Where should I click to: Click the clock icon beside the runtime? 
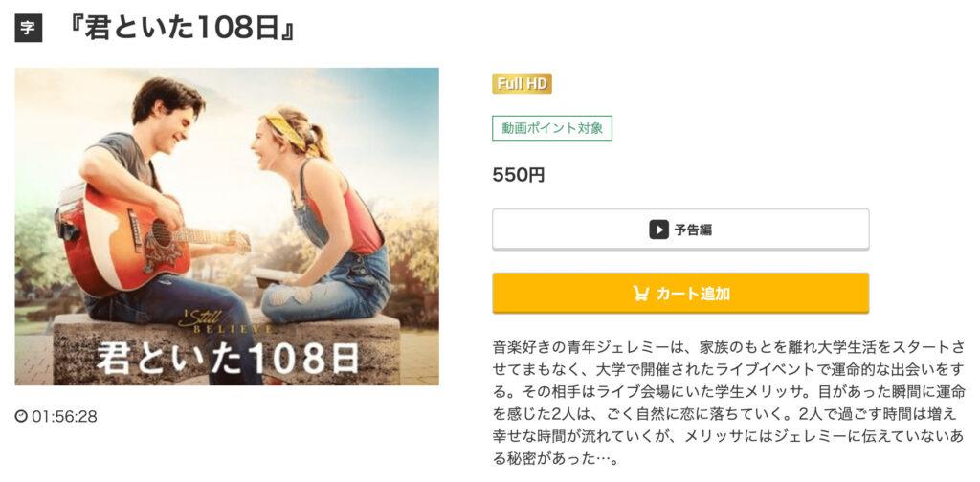21,416
